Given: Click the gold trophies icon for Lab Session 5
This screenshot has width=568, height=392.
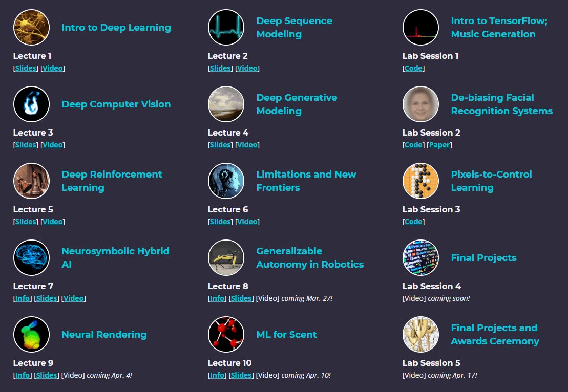Looking at the screenshot, I should (x=420, y=335).
